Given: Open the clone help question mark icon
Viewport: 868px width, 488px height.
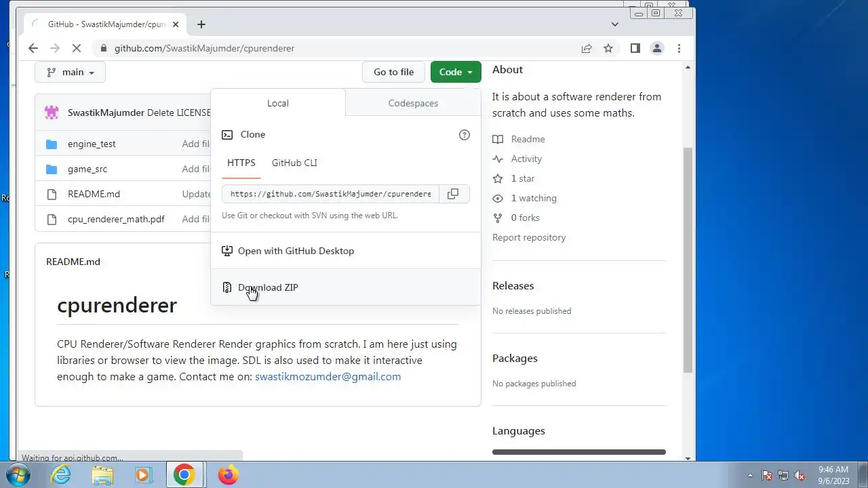Looking at the screenshot, I should tap(465, 135).
